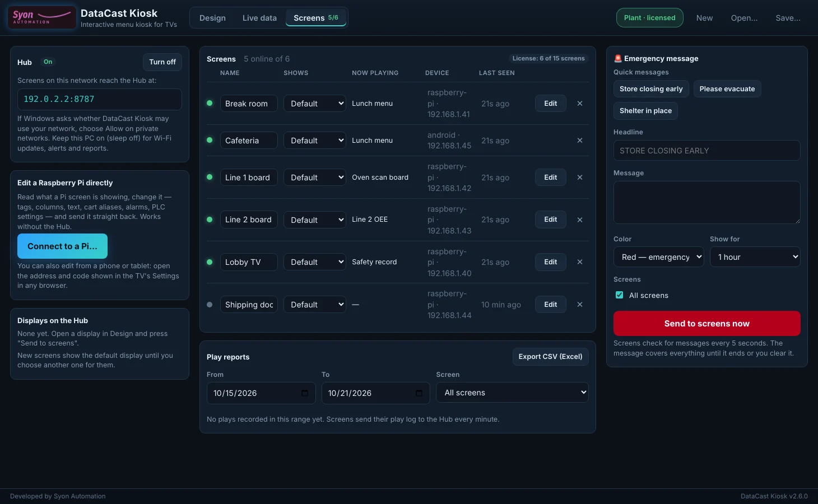Expand the emergency Color dropdown
Viewport: 818px width, 504px height.
[659, 257]
